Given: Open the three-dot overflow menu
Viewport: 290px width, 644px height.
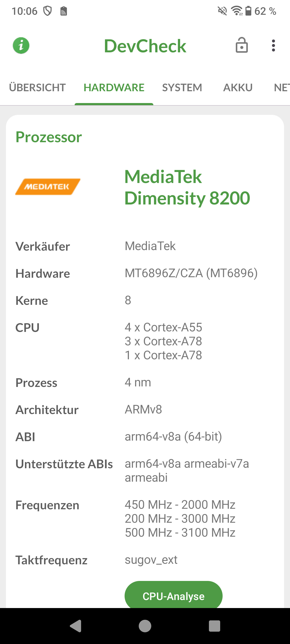Looking at the screenshot, I should [x=273, y=46].
